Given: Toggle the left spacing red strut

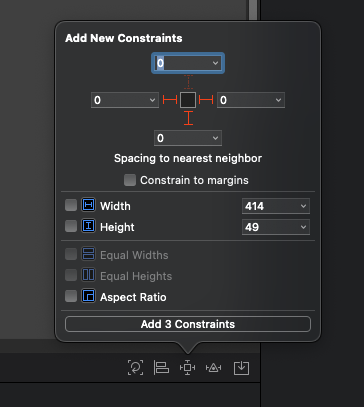Looking at the screenshot, I should 170,100.
